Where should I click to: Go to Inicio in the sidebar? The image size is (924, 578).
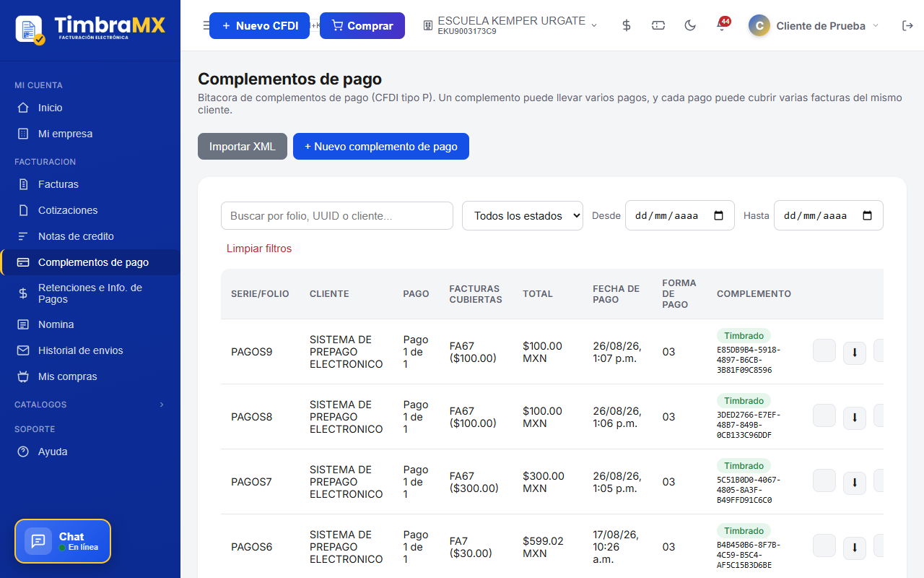click(90, 108)
